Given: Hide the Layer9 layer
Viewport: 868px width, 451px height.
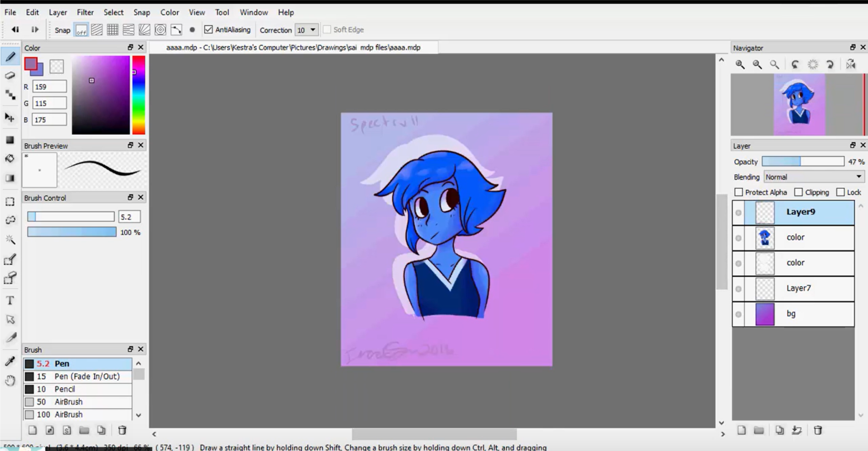Looking at the screenshot, I should coord(738,212).
